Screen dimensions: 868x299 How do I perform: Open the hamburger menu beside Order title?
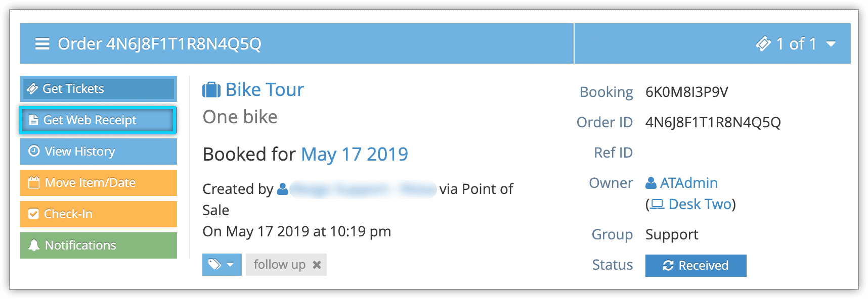pos(42,44)
